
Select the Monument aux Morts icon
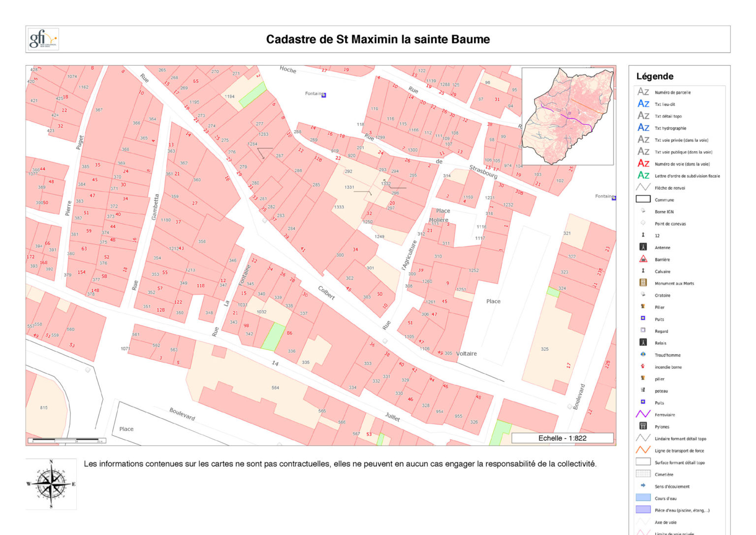[x=643, y=283]
